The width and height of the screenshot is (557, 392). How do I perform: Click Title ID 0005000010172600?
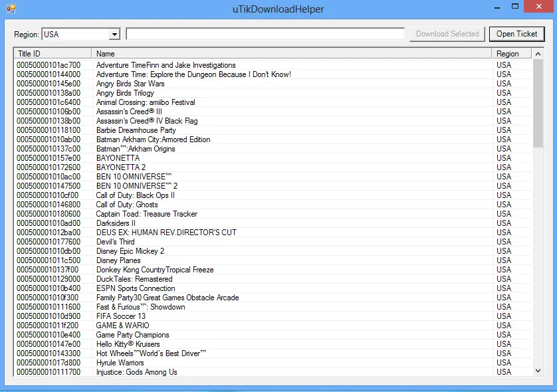pos(49,167)
